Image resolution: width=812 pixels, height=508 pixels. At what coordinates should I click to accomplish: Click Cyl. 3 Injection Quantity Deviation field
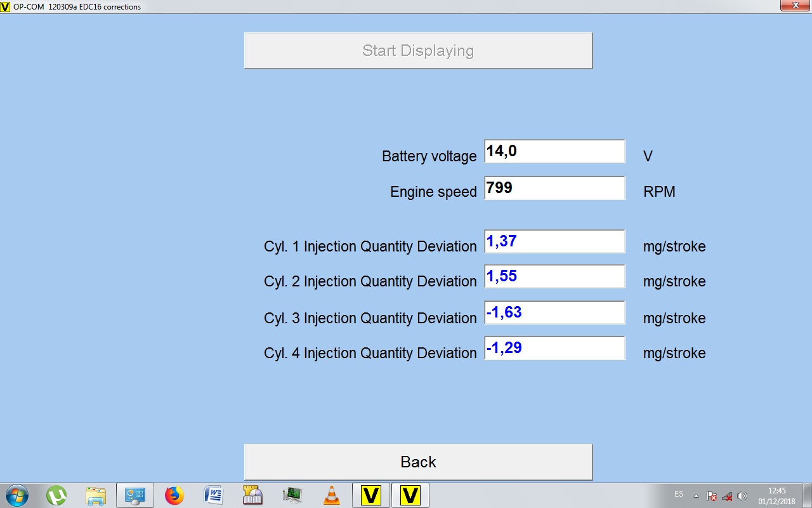click(x=554, y=312)
